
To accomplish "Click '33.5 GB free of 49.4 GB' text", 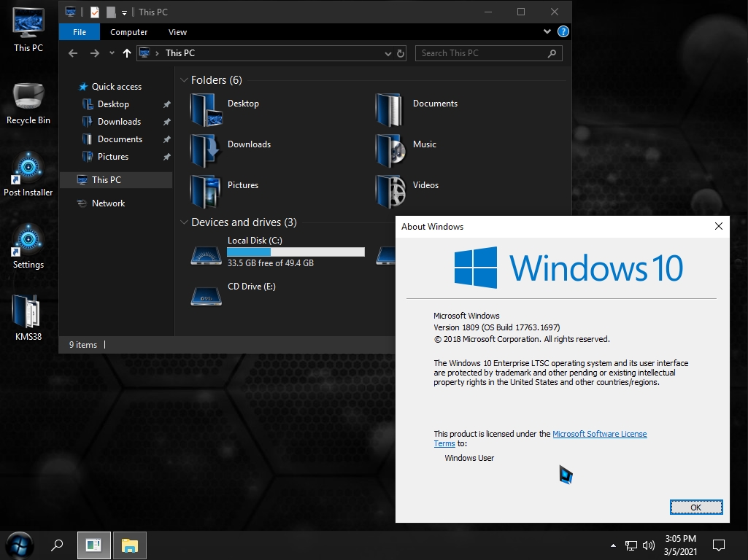I will point(271,263).
